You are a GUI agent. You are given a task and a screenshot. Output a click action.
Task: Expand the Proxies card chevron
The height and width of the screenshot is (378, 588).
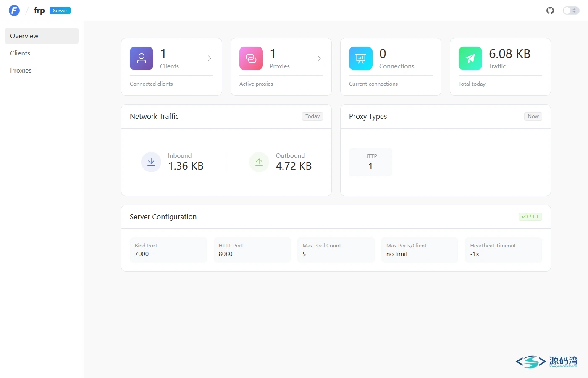click(x=319, y=58)
